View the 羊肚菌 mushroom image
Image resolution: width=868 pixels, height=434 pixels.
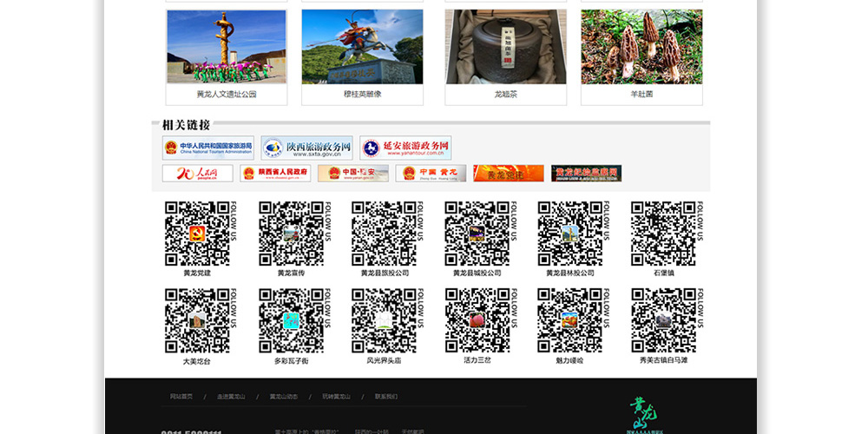pyautogui.click(x=641, y=47)
